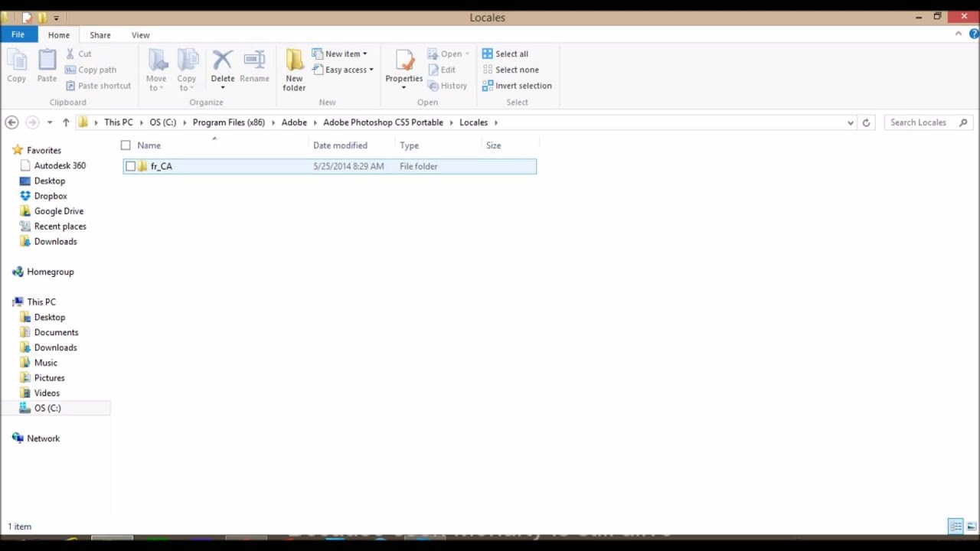Click the Paste shortcut command
This screenshot has width=980, height=551.
98,86
